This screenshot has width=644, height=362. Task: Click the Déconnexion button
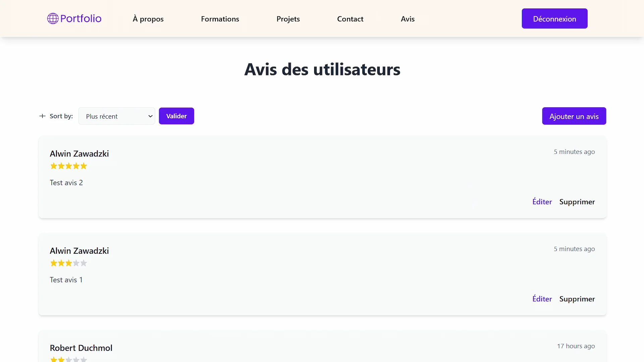click(554, 18)
